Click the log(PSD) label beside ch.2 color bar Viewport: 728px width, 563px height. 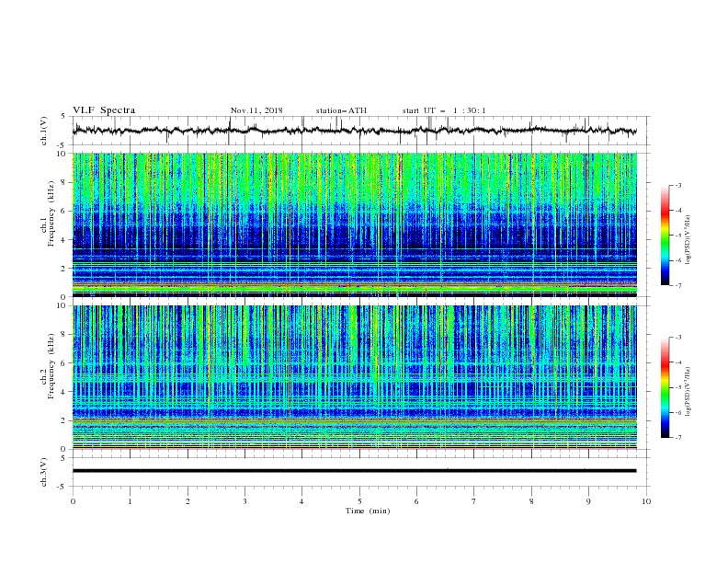(688, 392)
